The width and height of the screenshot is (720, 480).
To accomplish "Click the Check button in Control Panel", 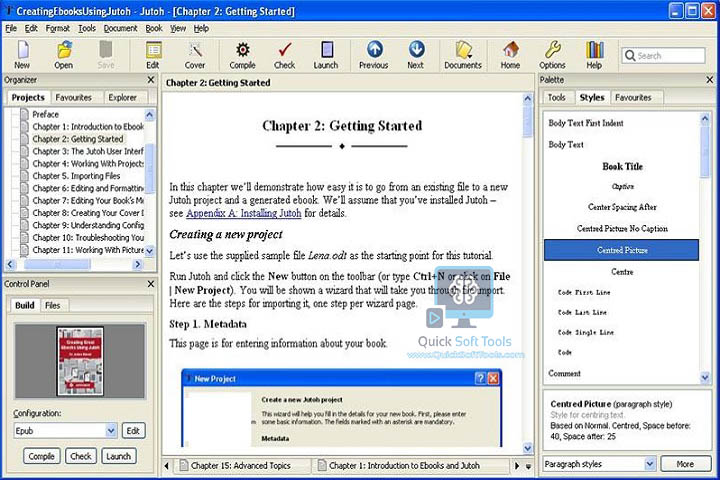I will (81, 456).
